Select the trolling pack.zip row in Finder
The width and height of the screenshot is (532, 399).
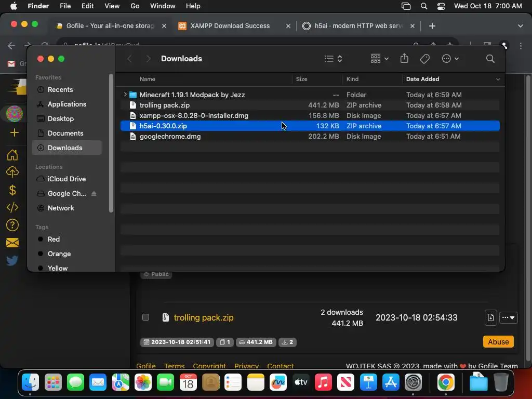click(310, 105)
